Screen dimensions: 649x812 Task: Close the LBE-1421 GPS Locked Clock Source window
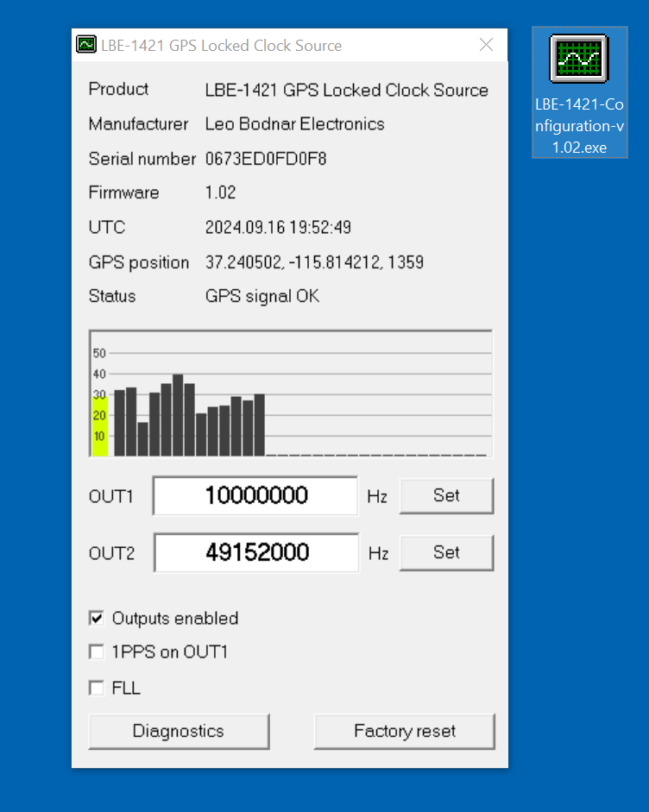[486, 45]
